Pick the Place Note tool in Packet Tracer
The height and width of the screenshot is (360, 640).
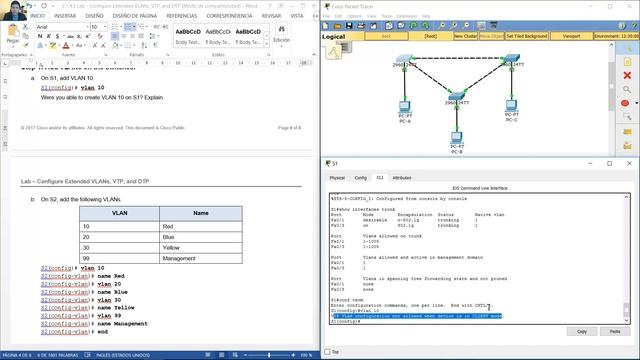(627, 62)
